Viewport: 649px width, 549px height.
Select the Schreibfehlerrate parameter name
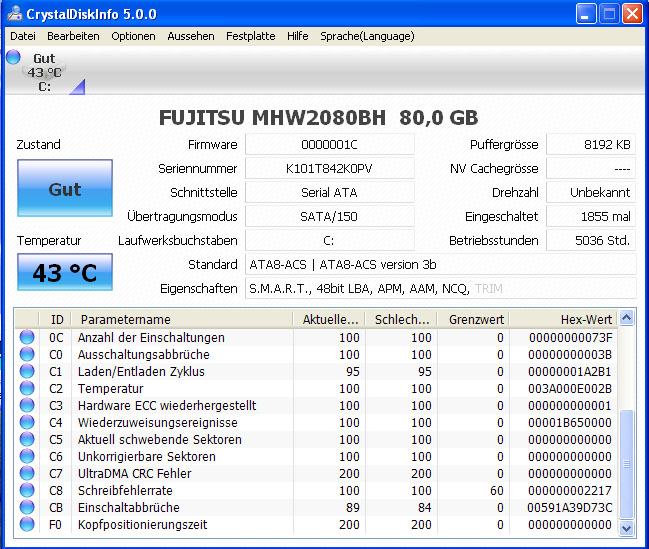(125, 490)
